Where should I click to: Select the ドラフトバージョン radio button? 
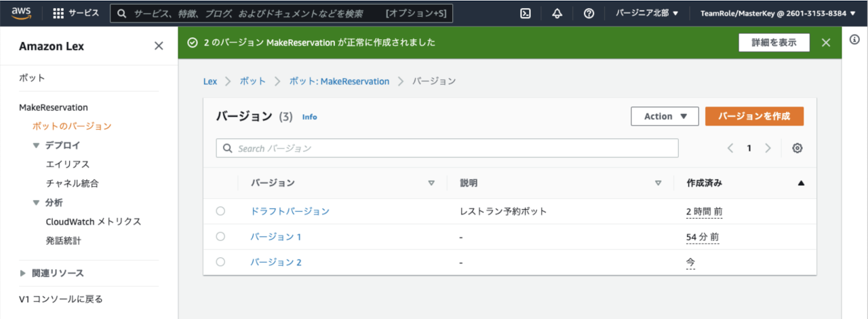[220, 211]
